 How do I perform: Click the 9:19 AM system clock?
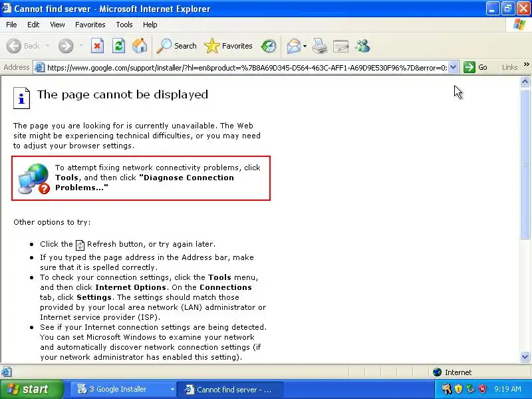click(507, 389)
